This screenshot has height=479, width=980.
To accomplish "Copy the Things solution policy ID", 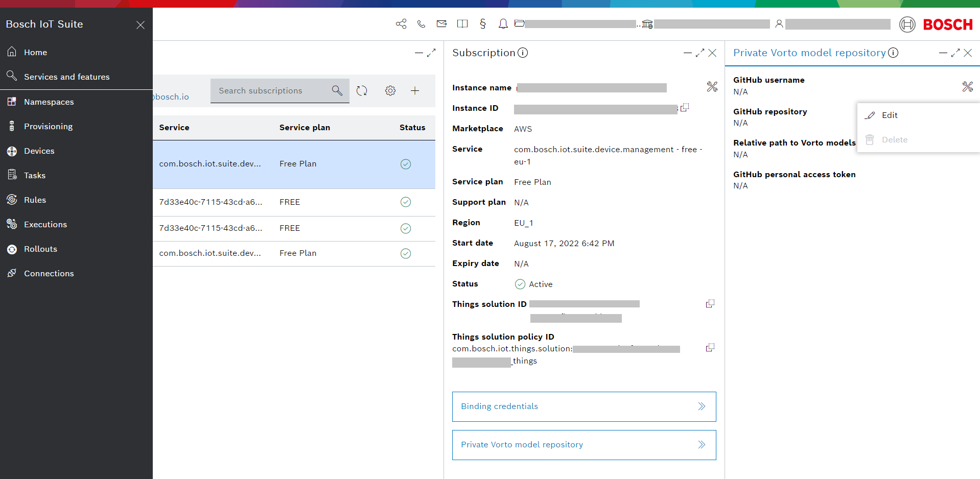I will pos(710,348).
